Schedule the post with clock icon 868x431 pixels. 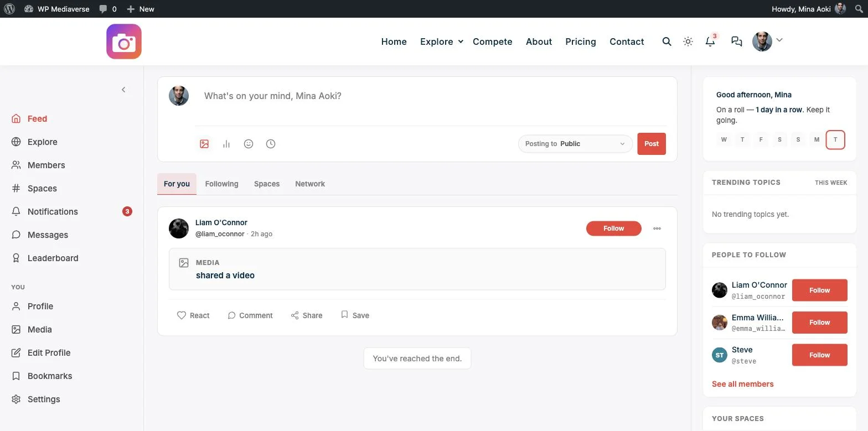pos(271,144)
